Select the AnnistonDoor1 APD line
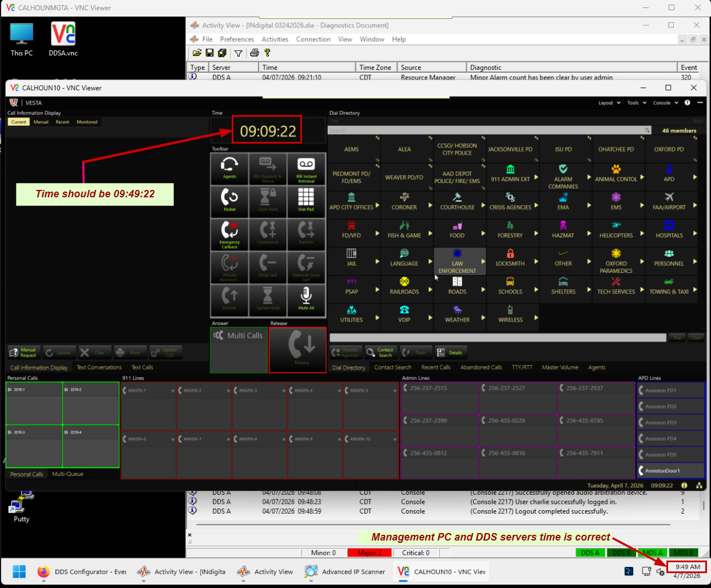This screenshot has height=588, width=711. 671,471
